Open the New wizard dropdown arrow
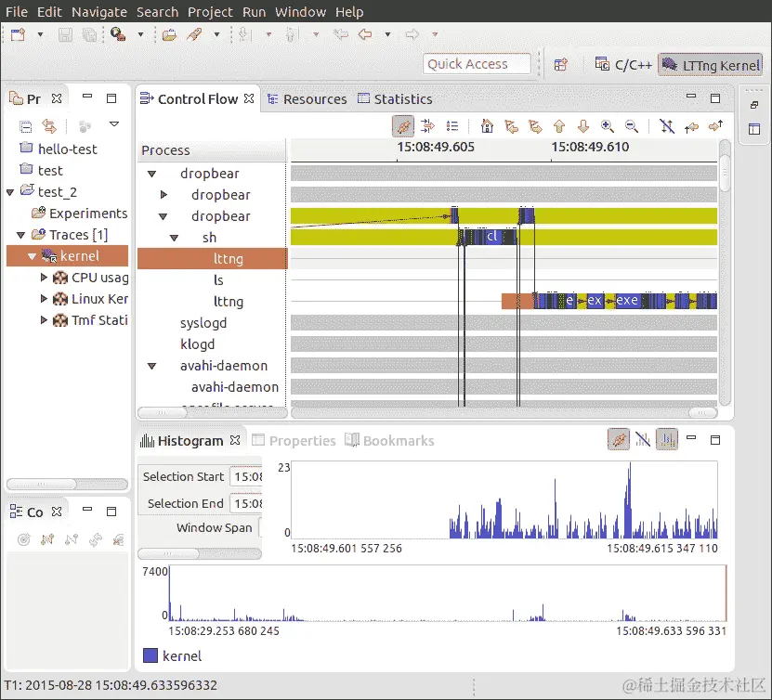 [40, 34]
